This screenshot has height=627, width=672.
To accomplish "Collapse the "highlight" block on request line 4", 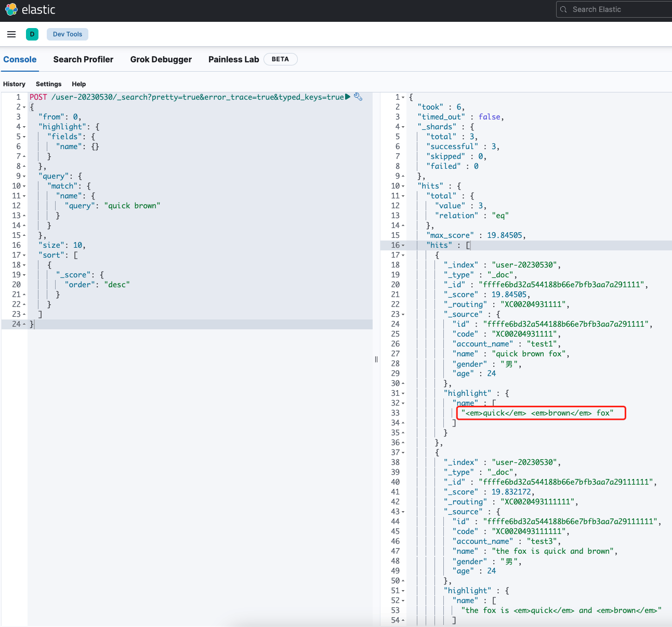I will tap(24, 127).
